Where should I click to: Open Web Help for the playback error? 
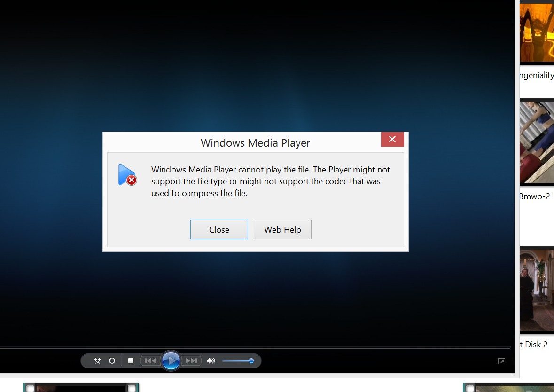282,229
